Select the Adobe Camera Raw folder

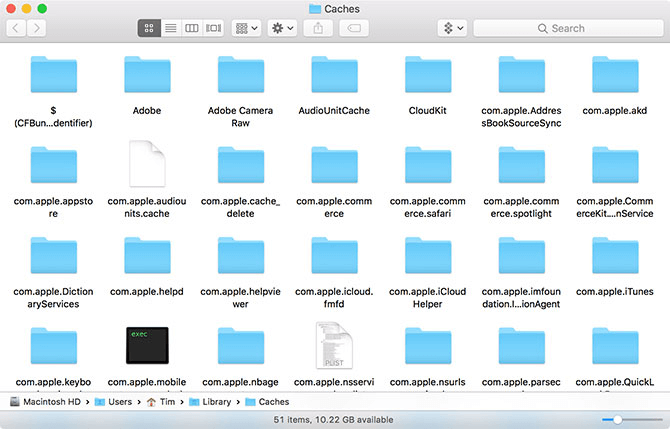(x=241, y=74)
